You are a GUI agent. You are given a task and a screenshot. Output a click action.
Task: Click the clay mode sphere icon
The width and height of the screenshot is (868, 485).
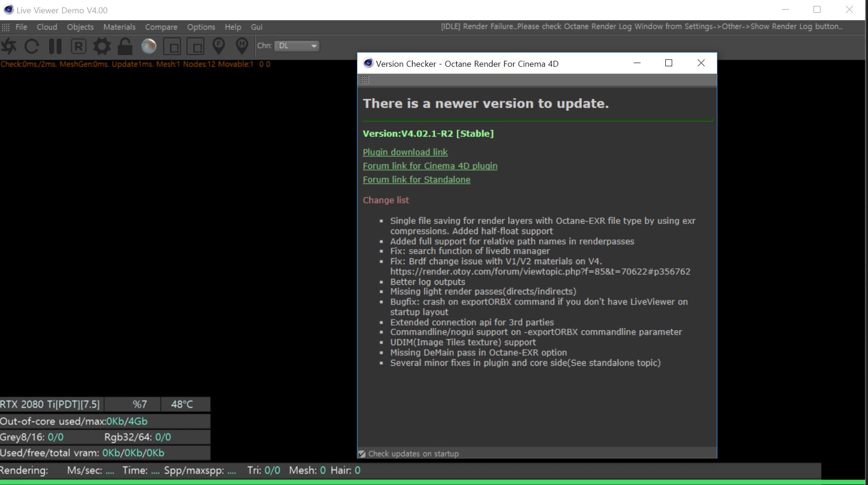pyautogui.click(x=149, y=46)
